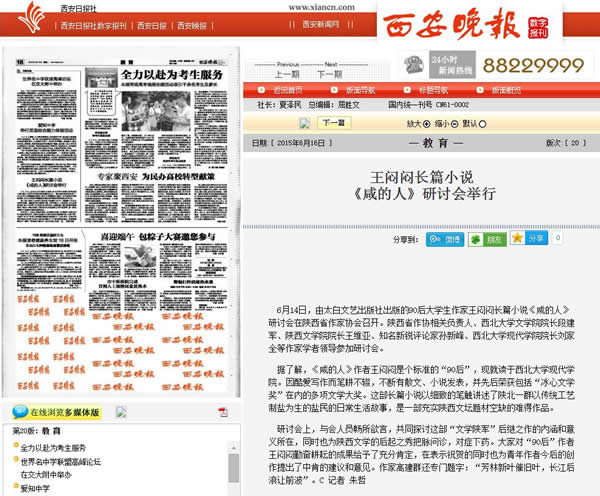Click the www.xiancn.com URL text
The image size is (600, 496).
[x=321, y=7]
